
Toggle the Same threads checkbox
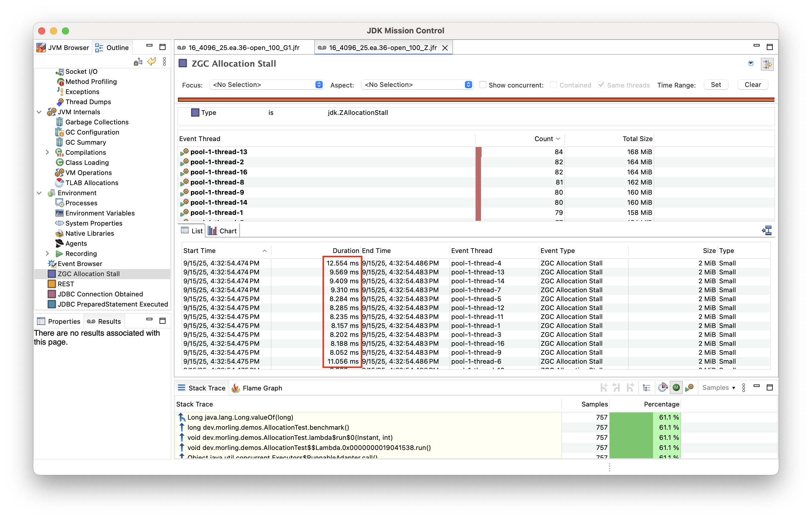click(601, 85)
